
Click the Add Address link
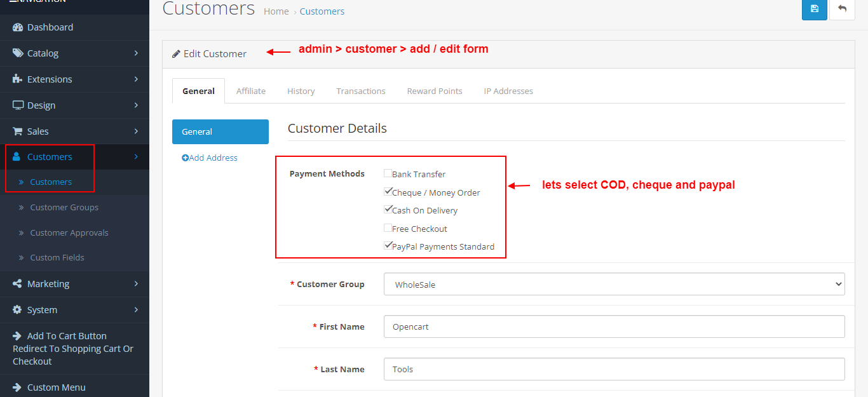210,157
